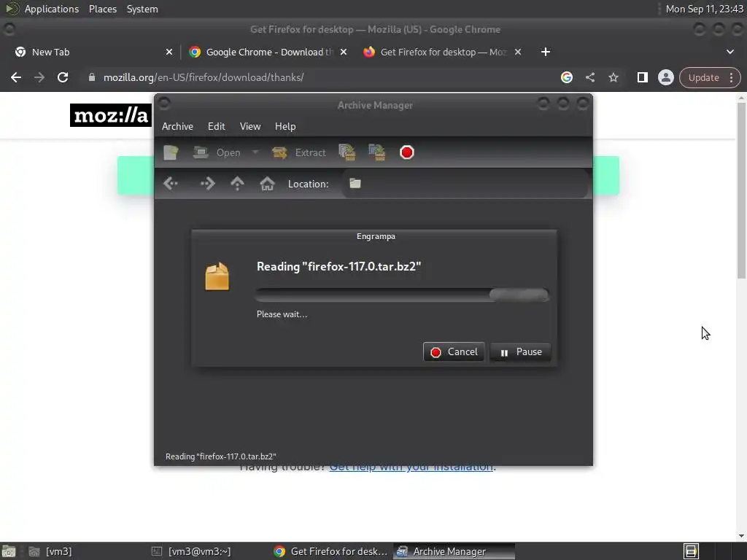The height and width of the screenshot is (560, 747).
Task: Click the reading progress bar
Action: (402, 295)
